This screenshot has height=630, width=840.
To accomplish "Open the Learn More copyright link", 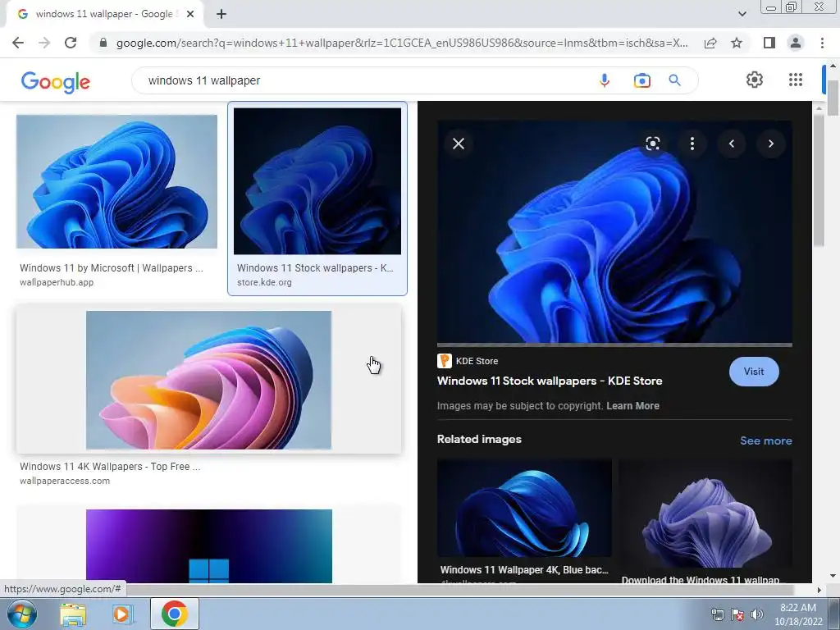I will pos(632,405).
